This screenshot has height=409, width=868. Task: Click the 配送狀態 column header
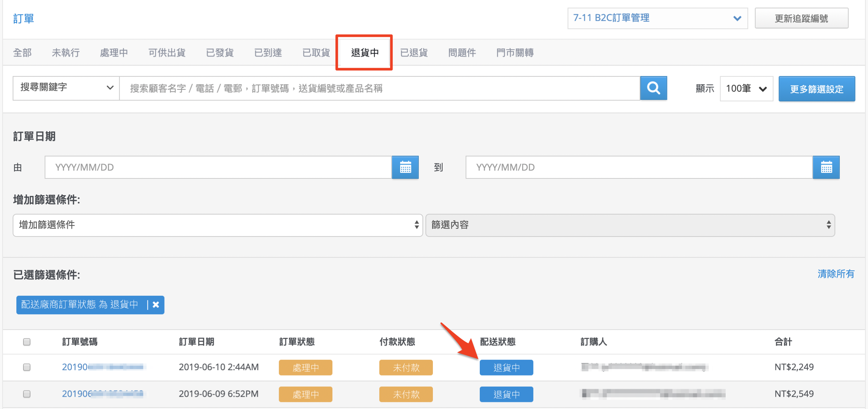pos(498,342)
